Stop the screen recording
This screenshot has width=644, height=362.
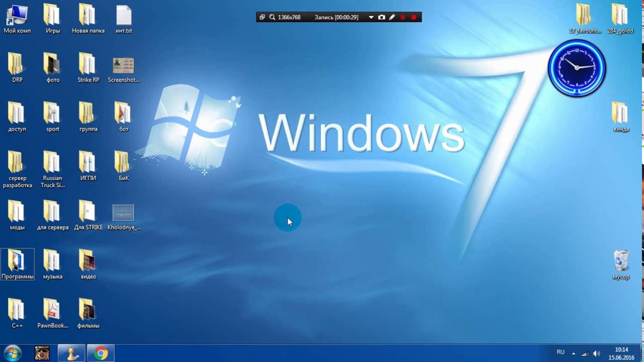(414, 17)
